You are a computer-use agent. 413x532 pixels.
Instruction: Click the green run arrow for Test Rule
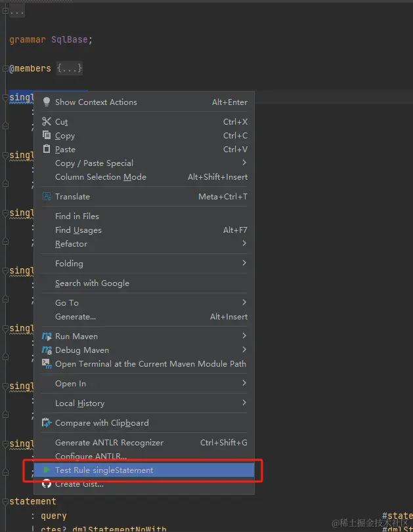pyautogui.click(x=47, y=470)
